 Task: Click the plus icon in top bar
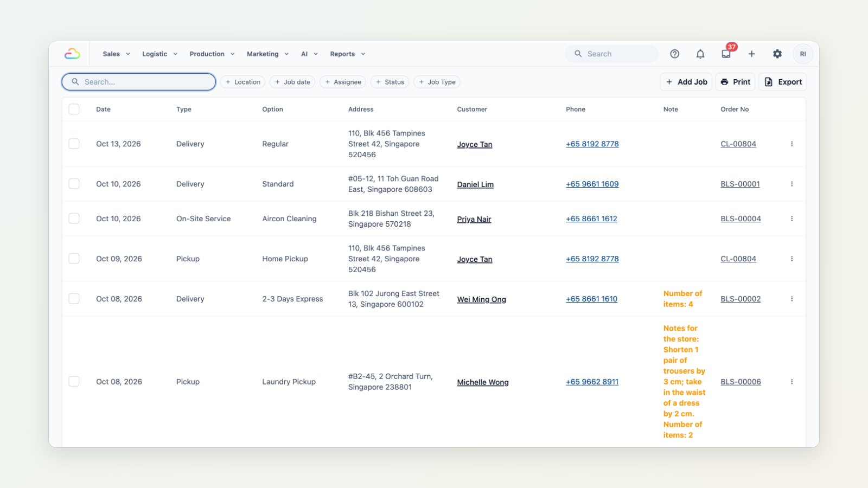point(752,54)
